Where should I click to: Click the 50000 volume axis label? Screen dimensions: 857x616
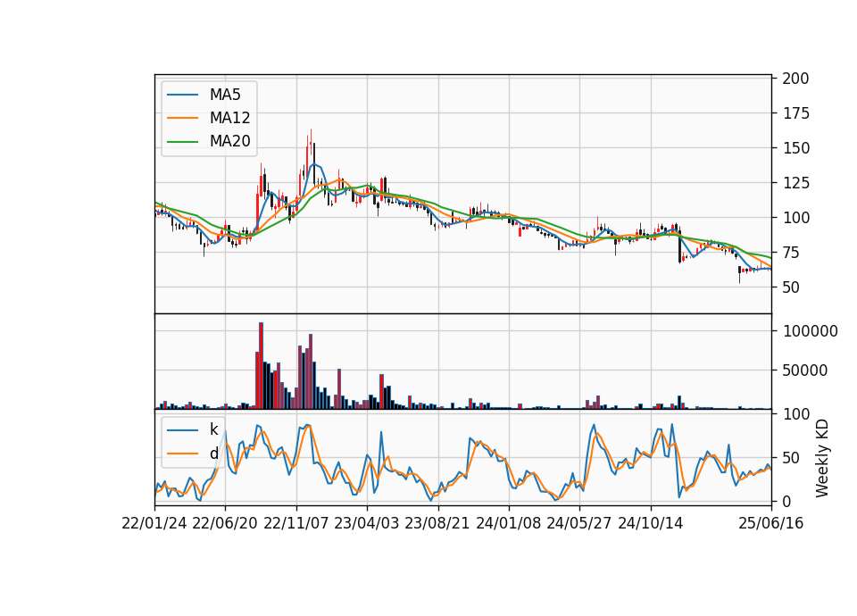pos(805,370)
